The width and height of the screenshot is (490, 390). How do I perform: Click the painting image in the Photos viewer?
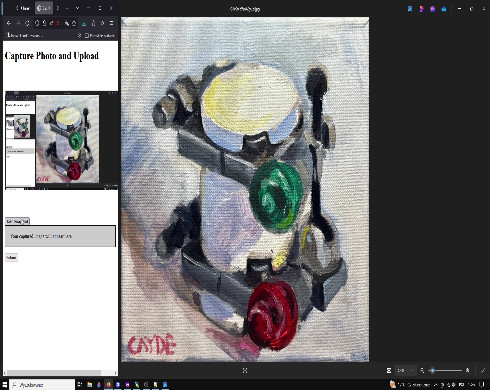(x=245, y=189)
